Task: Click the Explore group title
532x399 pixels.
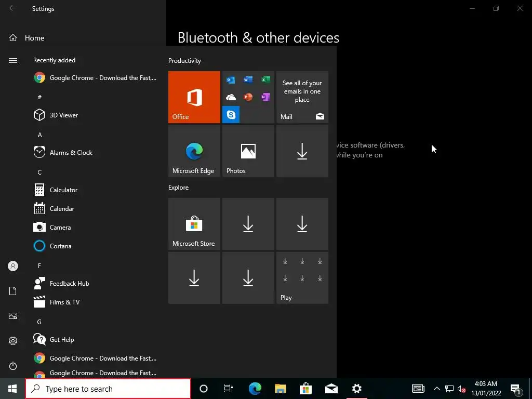Action: (179, 187)
